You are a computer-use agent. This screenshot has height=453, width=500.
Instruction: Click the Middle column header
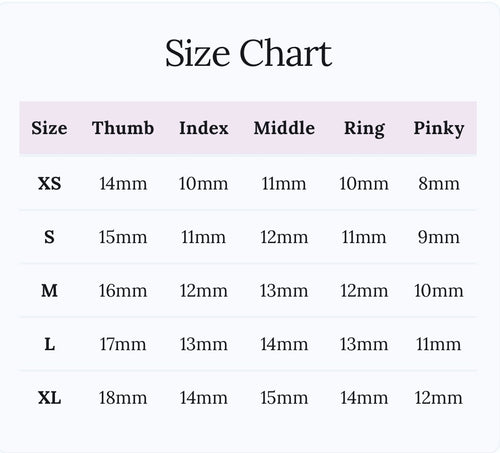(x=284, y=128)
